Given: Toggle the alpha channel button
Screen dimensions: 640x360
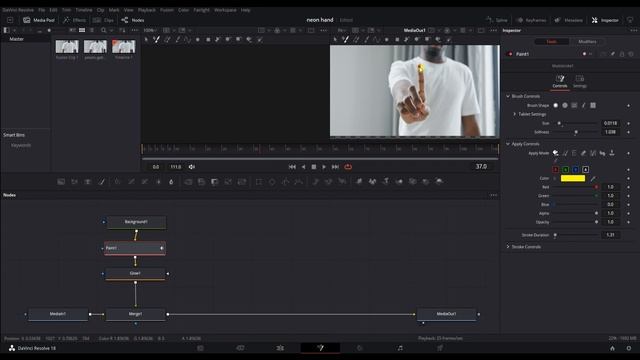Looking at the screenshot, I should coord(586,169).
